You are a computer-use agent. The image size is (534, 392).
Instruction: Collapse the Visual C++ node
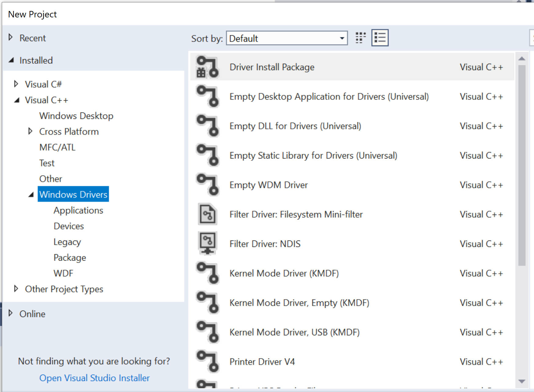pyautogui.click(x=17, y=100)
